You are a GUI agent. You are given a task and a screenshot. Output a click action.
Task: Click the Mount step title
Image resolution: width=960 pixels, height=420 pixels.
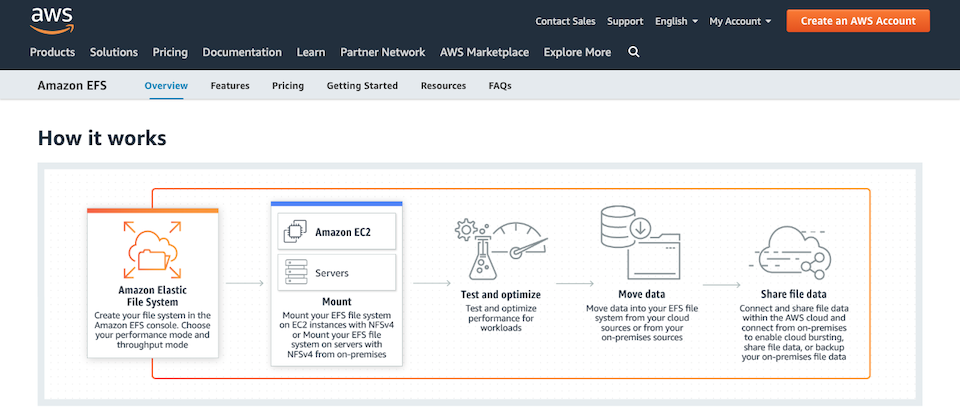337,301
